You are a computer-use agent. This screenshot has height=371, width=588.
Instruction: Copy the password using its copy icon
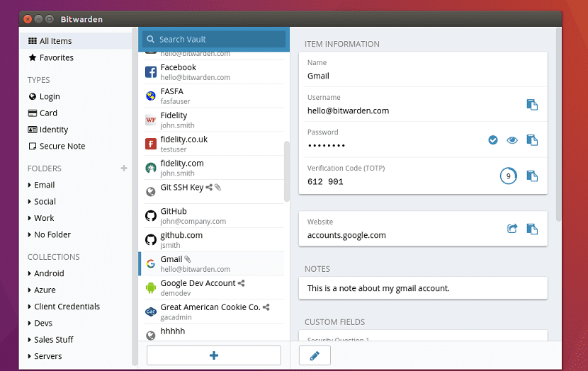[x=532, y=140]
